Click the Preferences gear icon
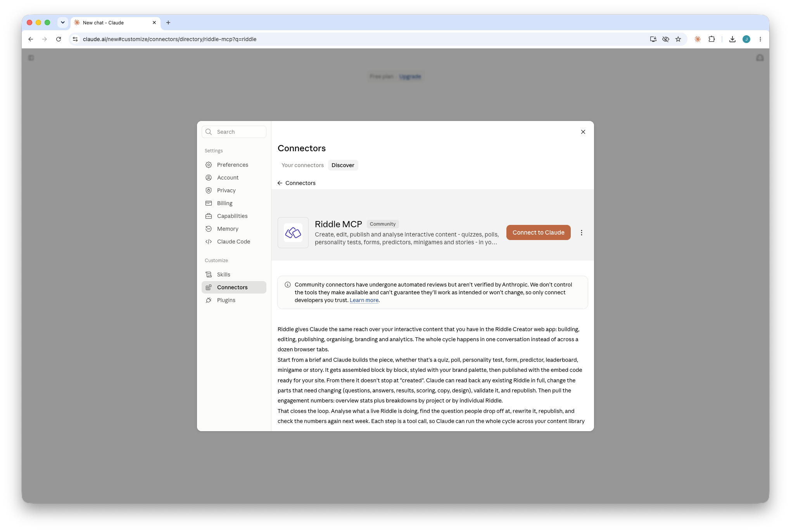The width and height of the screenshot is (791, 532). pos(209,165)
